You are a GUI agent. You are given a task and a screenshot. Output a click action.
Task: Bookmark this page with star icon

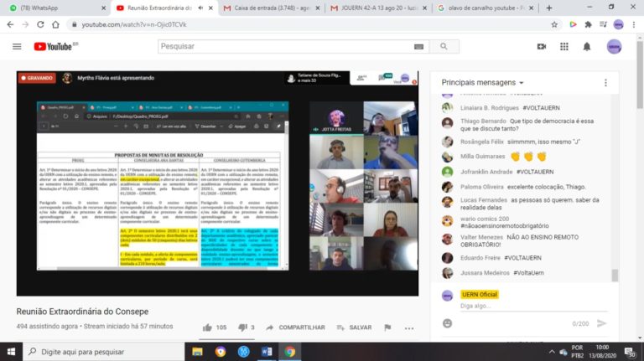554,24
